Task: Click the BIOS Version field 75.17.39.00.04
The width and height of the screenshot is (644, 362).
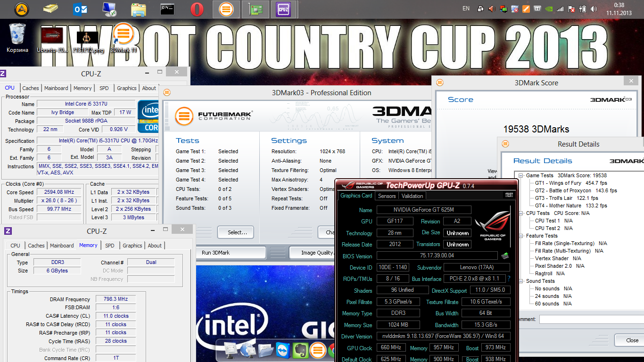Action: coord(437,256)
